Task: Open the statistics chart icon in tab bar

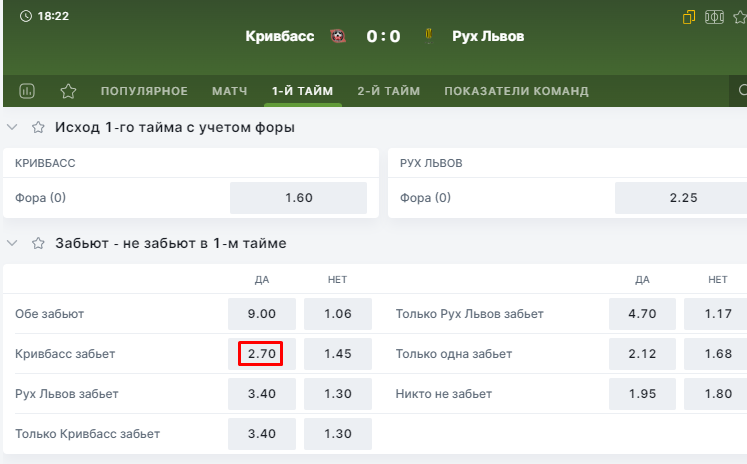Action: point(28,91)
